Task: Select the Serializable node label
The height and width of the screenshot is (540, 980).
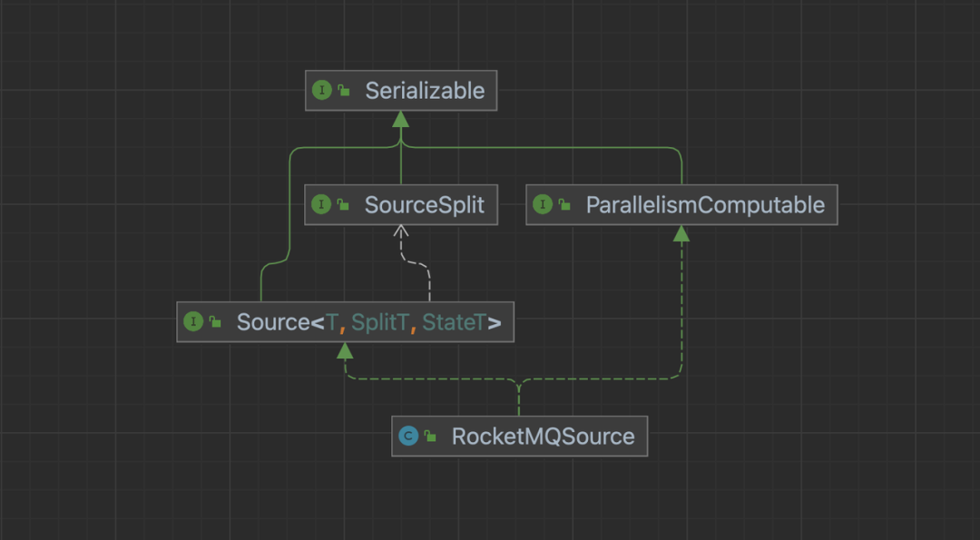Action: [425, 91]
